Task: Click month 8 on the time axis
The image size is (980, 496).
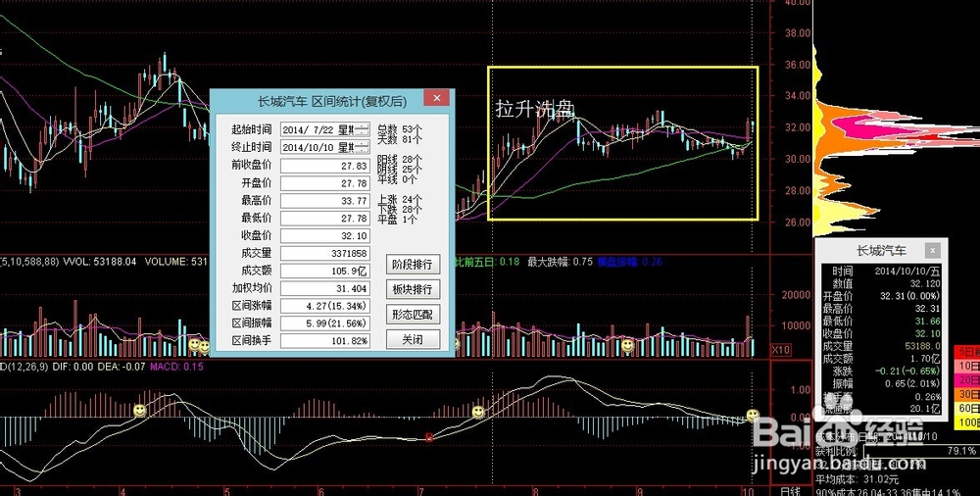Action: (535, 491)
